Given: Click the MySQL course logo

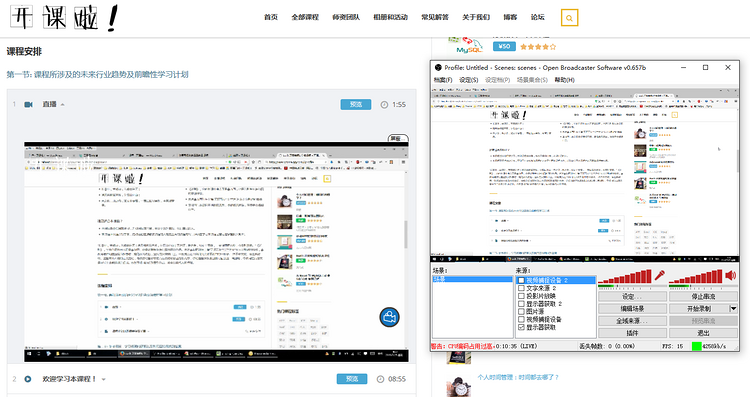Looking at the screenshot, I should (x=466, y=45).
